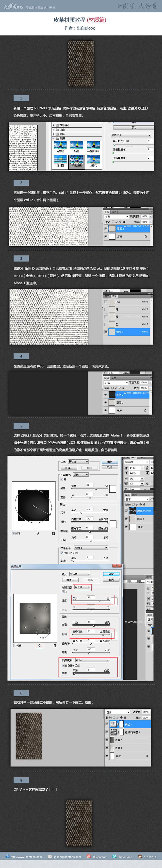Click the Alpha 1 channel thumbnail
The height and width of the screenshot is (868, 162).
(x=112, y=332)
